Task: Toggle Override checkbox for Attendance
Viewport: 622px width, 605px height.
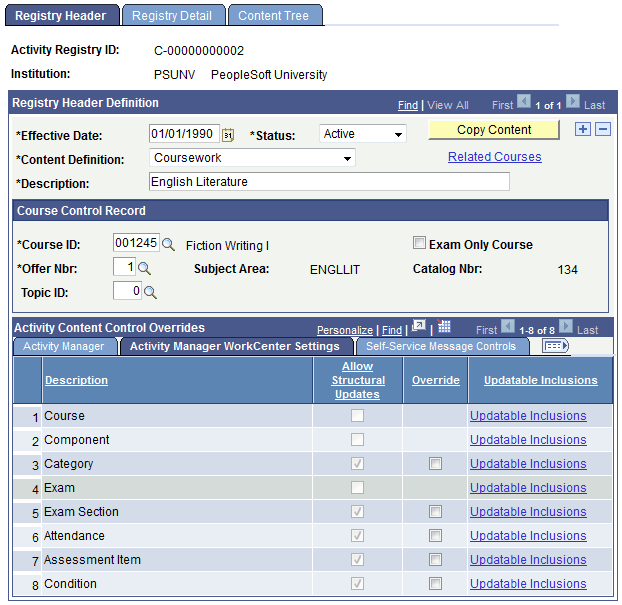Action: pyautogui.click(x=435, y=536)
